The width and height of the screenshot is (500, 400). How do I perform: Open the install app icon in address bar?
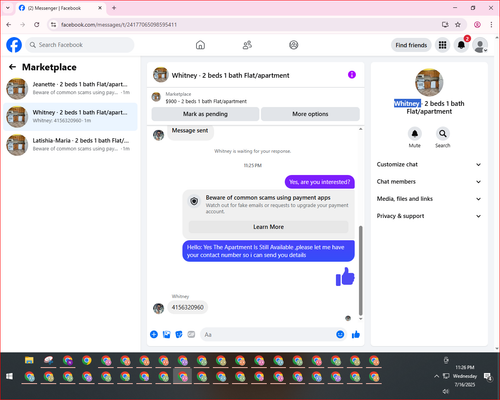pyautogui.click(x=445, y=25)
